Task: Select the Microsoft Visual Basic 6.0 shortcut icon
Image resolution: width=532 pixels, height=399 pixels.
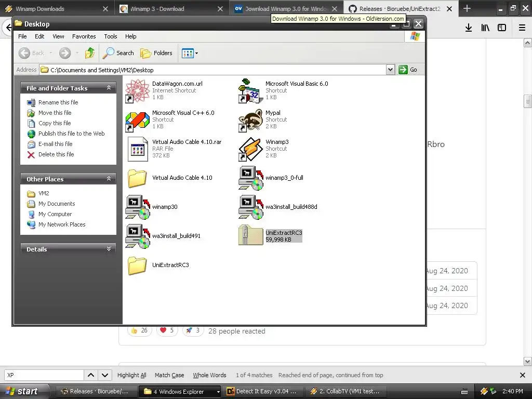Action: tap(251, 91)
